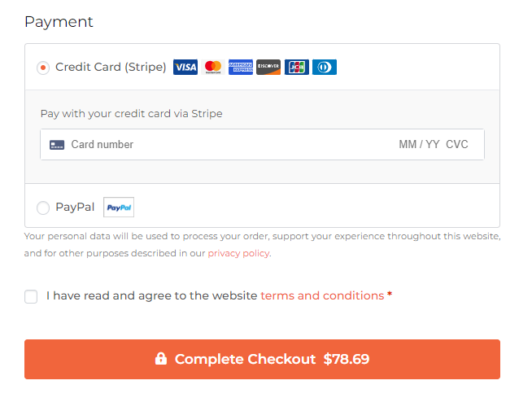Check the terms and conditions agreement box

coord(31,296)
